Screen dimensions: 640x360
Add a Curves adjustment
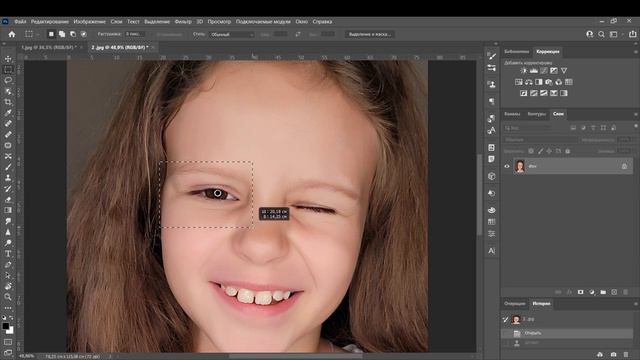(544, 71)
